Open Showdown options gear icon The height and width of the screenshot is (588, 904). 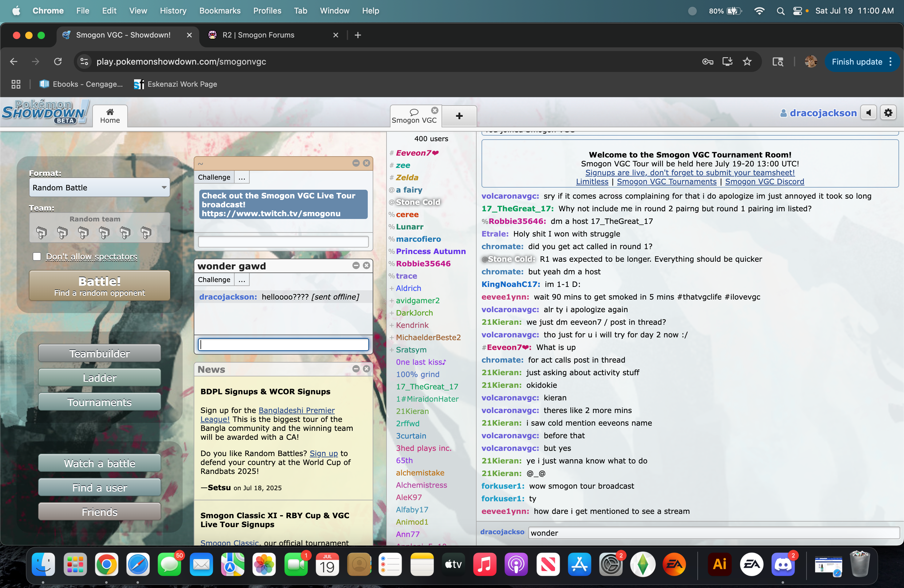(x=888, y=113)
